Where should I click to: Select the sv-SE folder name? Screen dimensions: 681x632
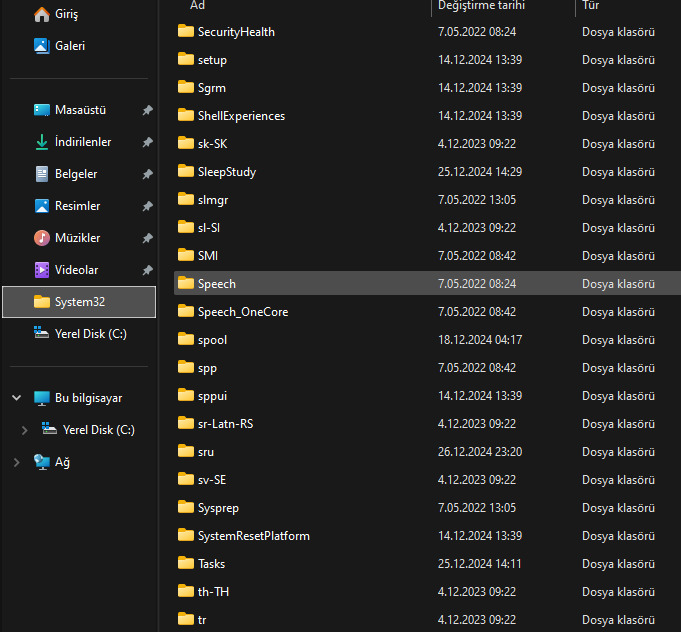coord(212,480)
